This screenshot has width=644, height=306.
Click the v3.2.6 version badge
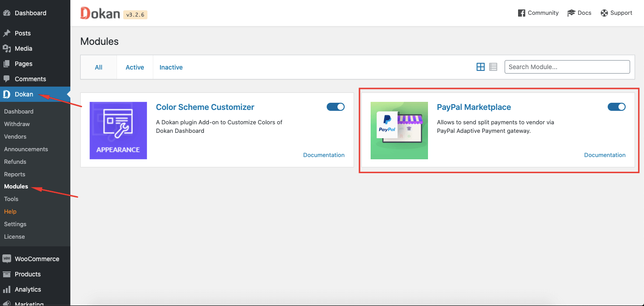pyautogui.click(x=136, y=15)
